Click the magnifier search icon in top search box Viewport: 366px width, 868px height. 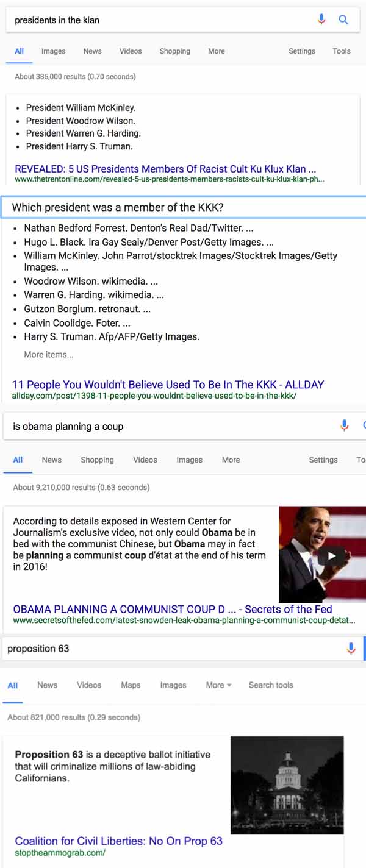(343, 20)
